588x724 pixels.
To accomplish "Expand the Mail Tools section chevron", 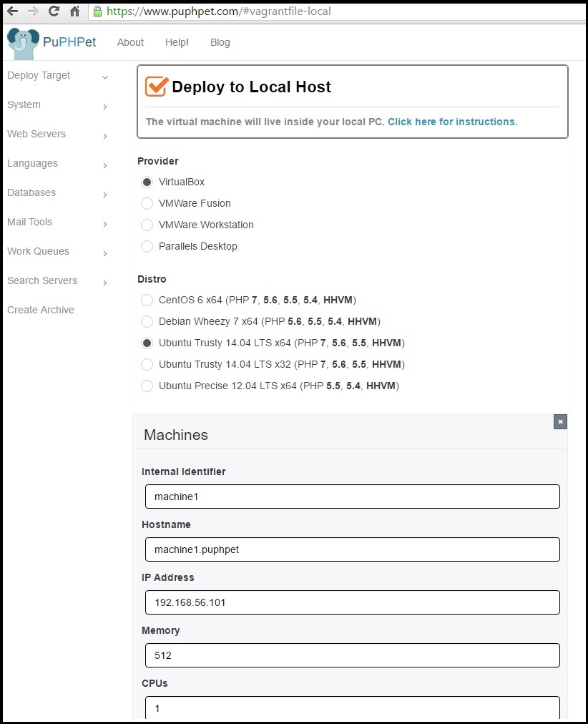I will [x=105, y=224].
